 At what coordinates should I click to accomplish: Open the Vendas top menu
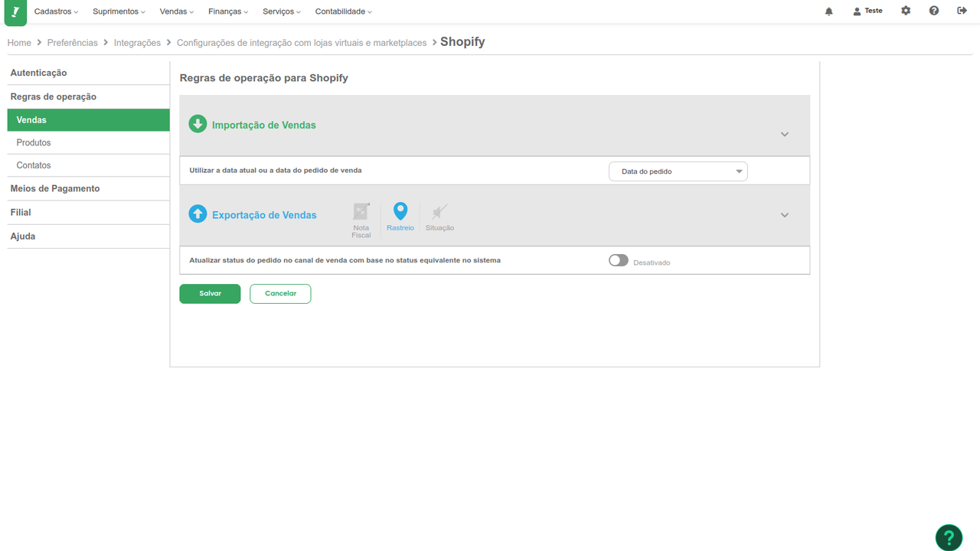point(177,11)
